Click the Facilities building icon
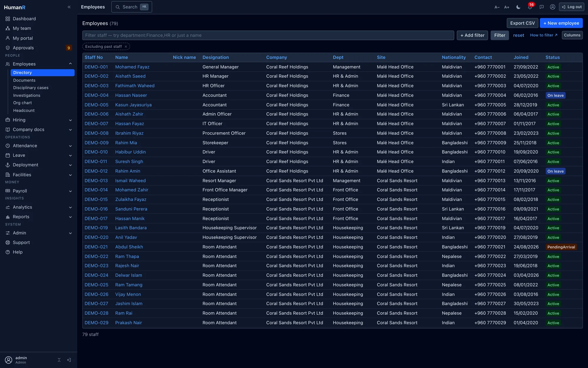Viewport: 588px width, 368px height. click(8, 175)
